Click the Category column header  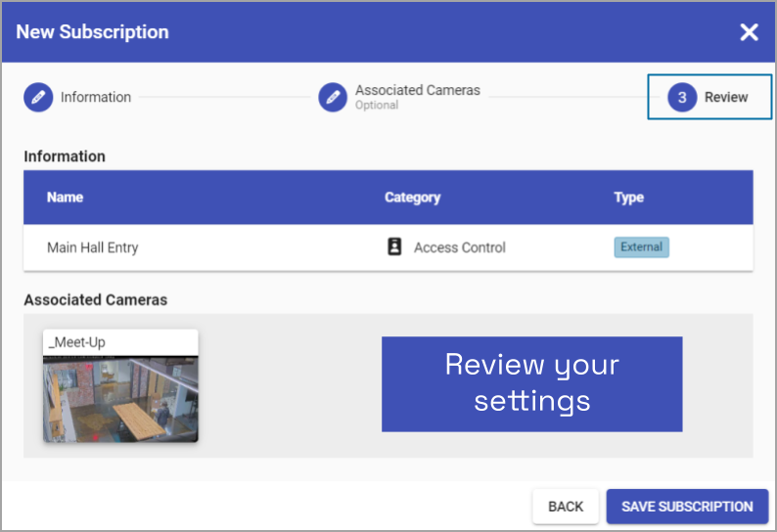412,198
